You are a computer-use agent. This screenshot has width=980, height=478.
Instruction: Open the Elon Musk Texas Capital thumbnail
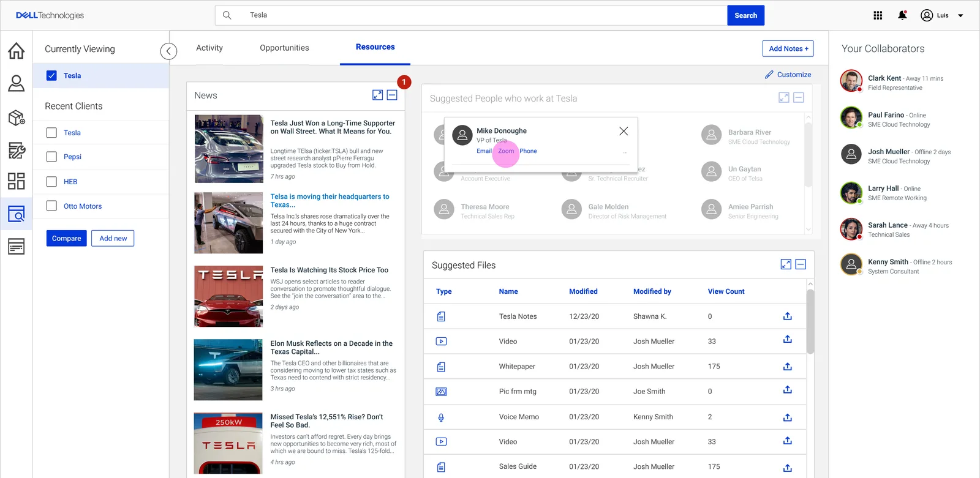(228, 370)
